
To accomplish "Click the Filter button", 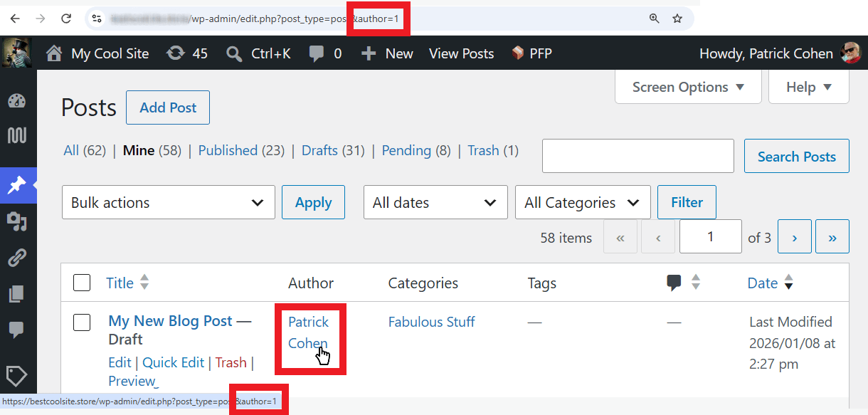I will (687, 202).
